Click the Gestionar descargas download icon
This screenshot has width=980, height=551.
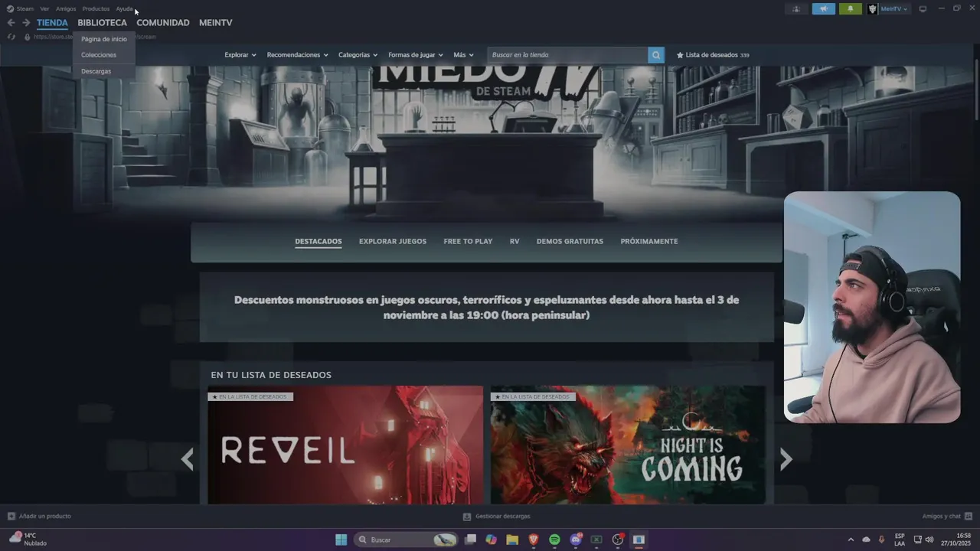[467, 517]
